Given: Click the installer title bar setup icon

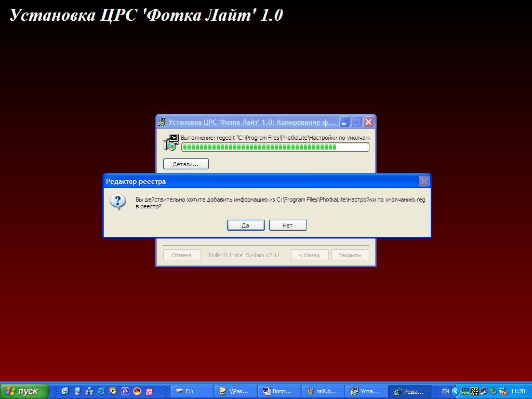Looking at the screenshot, I should pyautogui.click(x=162, y=122).
